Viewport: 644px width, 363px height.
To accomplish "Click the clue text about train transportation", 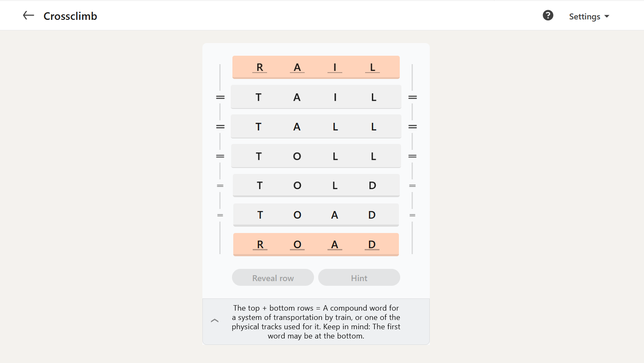I will [x=316, y=322].
